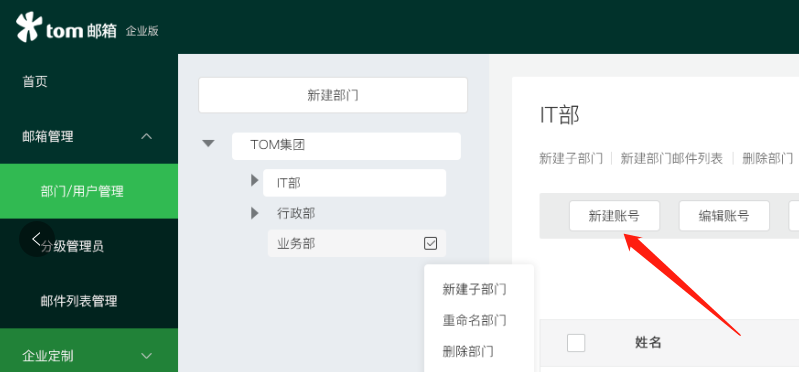Tick the select-all checkbox beside 姓名
The height and width of the screenshot is (372, 799).
[576, 342]
